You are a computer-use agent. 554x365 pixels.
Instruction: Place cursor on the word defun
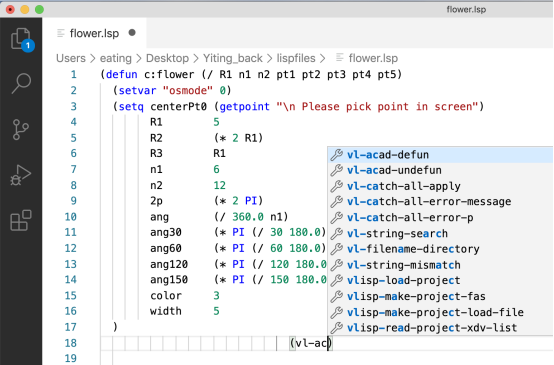(122, 75)
